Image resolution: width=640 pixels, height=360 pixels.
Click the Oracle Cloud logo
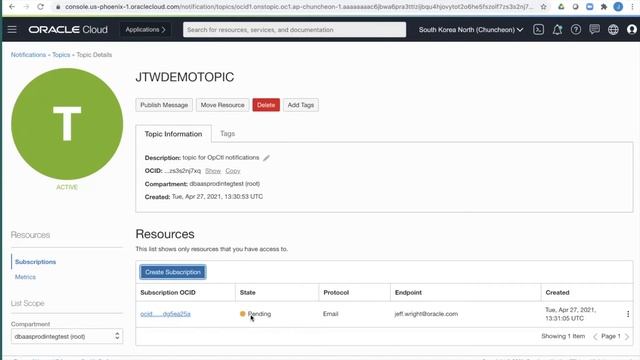point(68,29)
